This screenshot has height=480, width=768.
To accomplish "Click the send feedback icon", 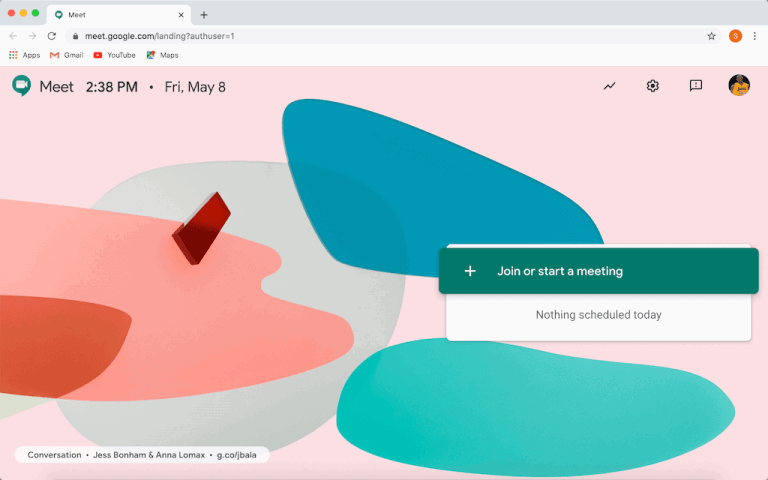I will 696,86.
